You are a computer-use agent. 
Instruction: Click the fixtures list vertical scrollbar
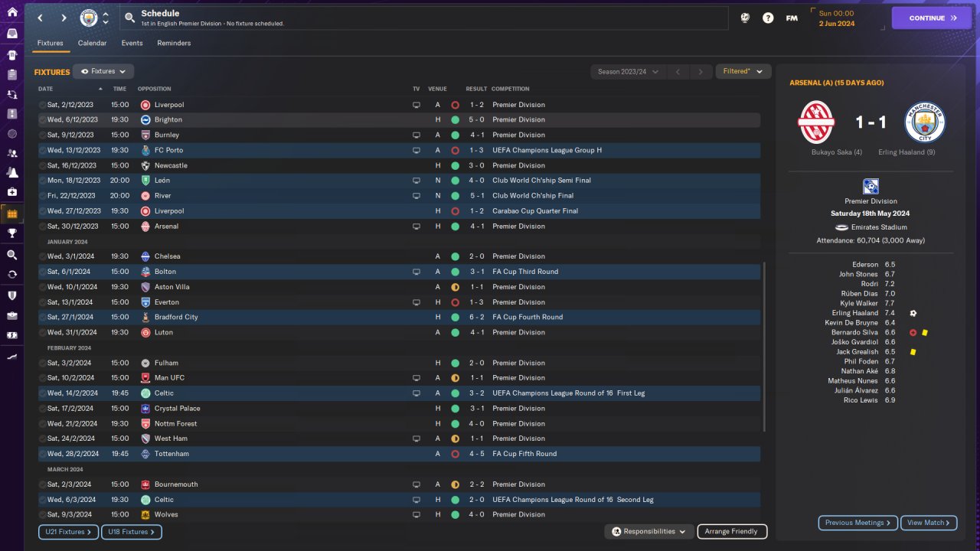[764, 347]
